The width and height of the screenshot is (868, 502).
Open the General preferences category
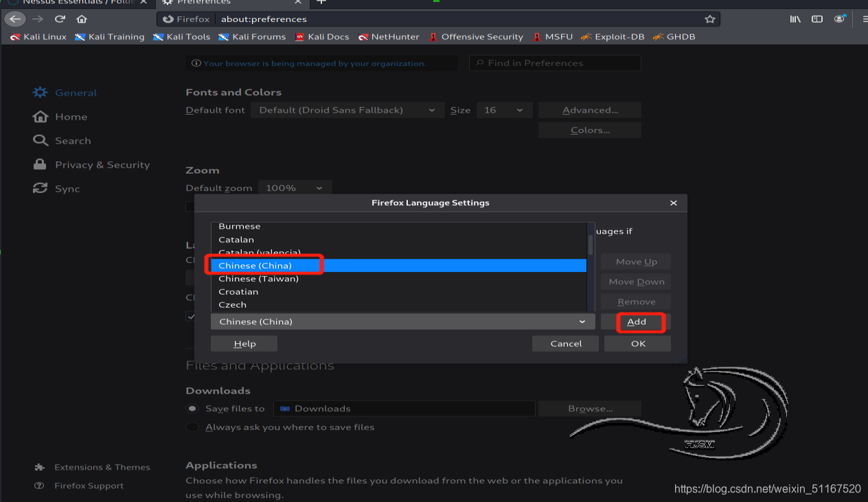(65, 93)
